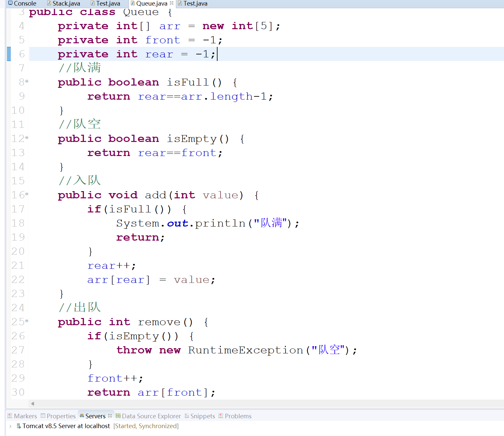Screen dimensions: 504x436
Task: Click 'return arr[front];' on line 30
Action: click(151, 392)
